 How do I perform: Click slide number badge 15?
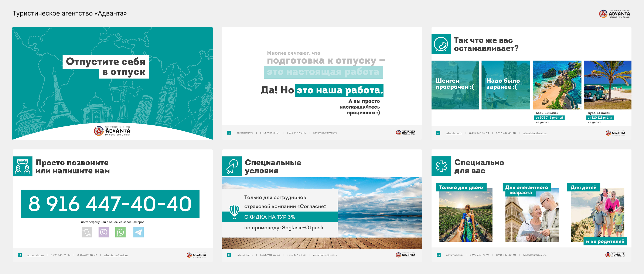coord(229,255)
